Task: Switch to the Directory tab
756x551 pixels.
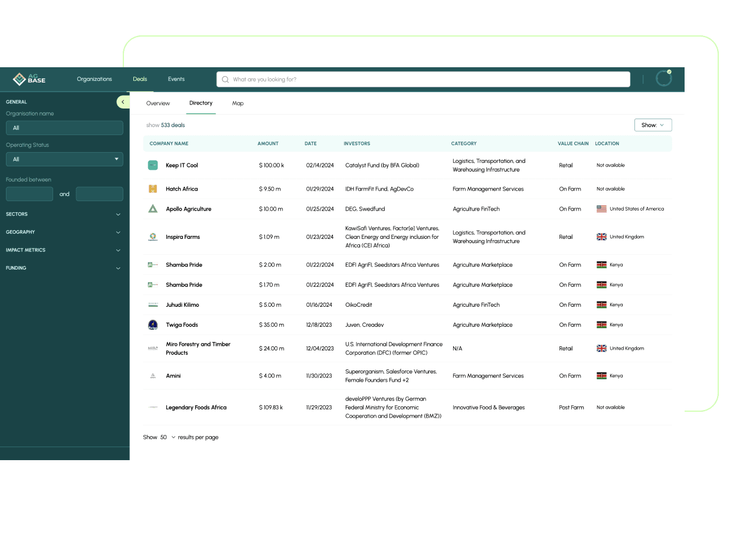Action: click(x=201, y=103)
